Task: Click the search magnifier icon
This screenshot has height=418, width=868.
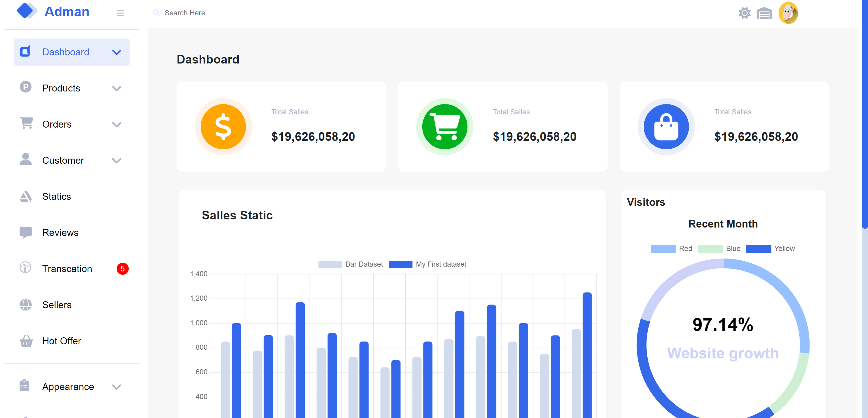Action: [x=156, y=13]
